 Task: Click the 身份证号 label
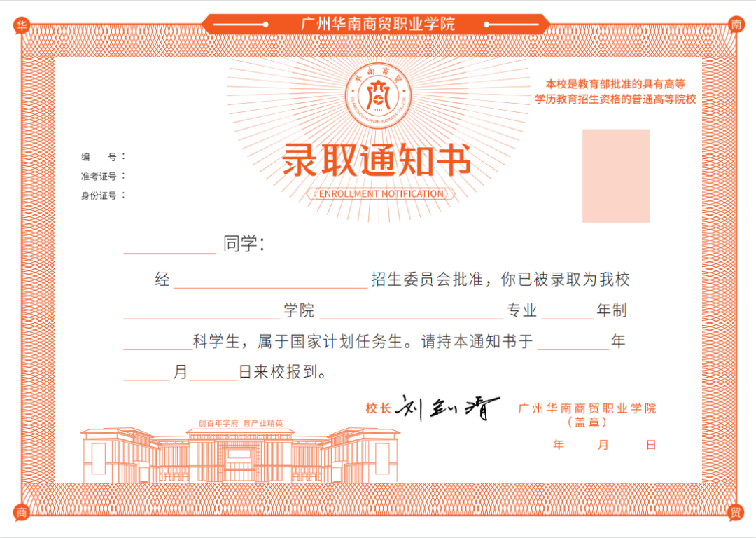99,195
